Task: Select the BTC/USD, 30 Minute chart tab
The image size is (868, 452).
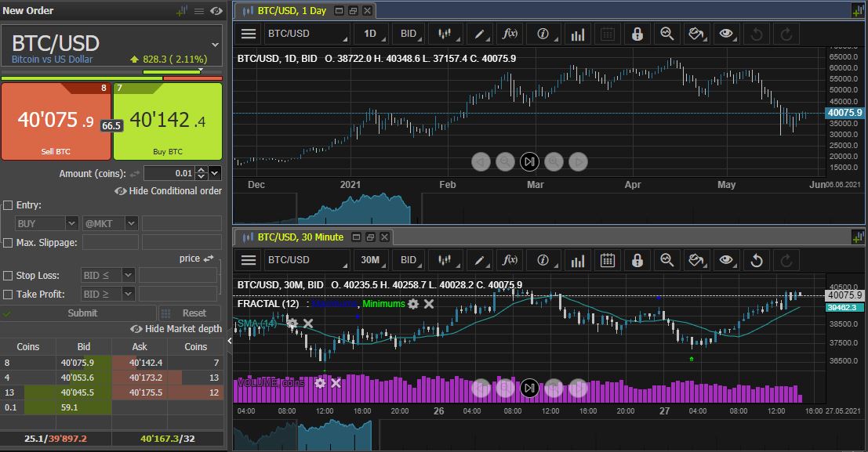Action: click(293, 237)
